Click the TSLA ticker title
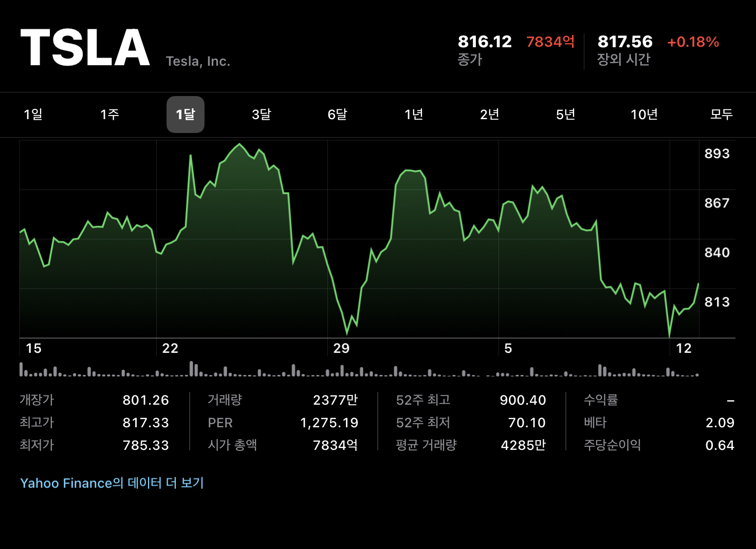Viewport: 756px width, 549px height. (85, 48)
